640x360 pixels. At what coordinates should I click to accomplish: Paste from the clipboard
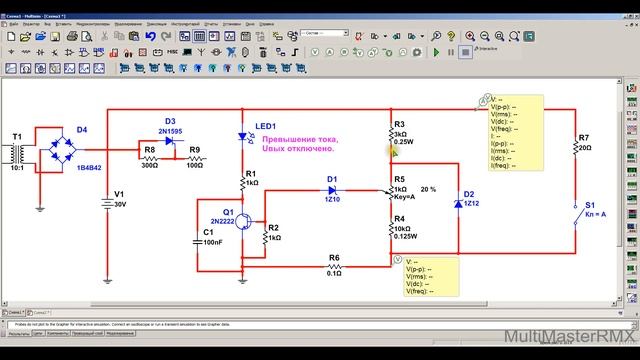click(134, 37)
